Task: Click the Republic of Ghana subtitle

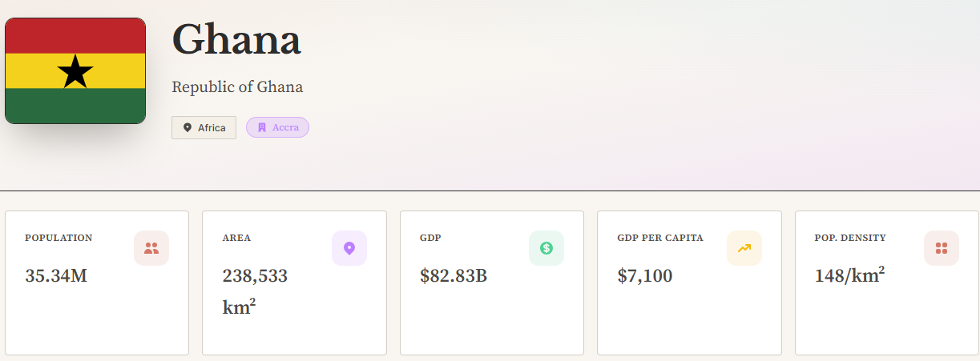Action: (x=237, y=87)
